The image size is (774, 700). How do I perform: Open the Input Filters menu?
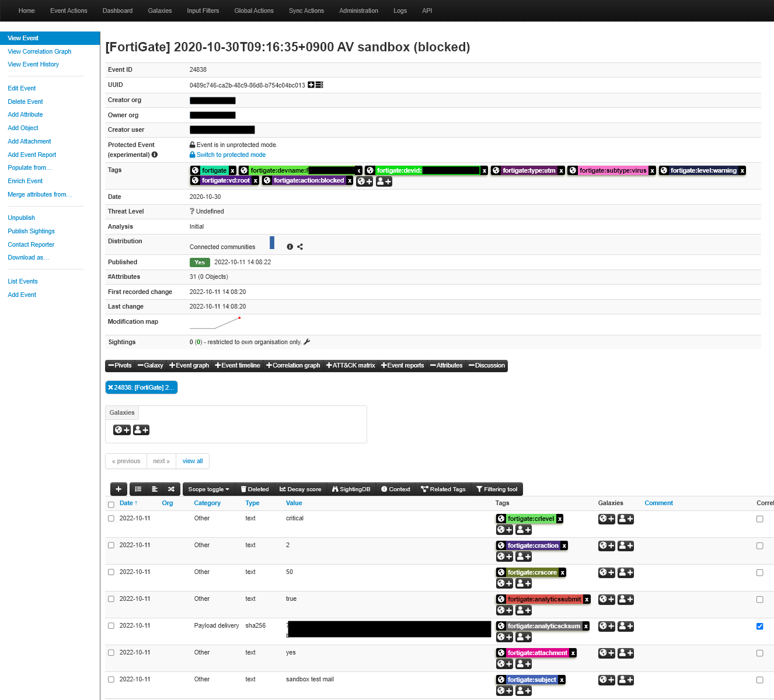[203, 10]
